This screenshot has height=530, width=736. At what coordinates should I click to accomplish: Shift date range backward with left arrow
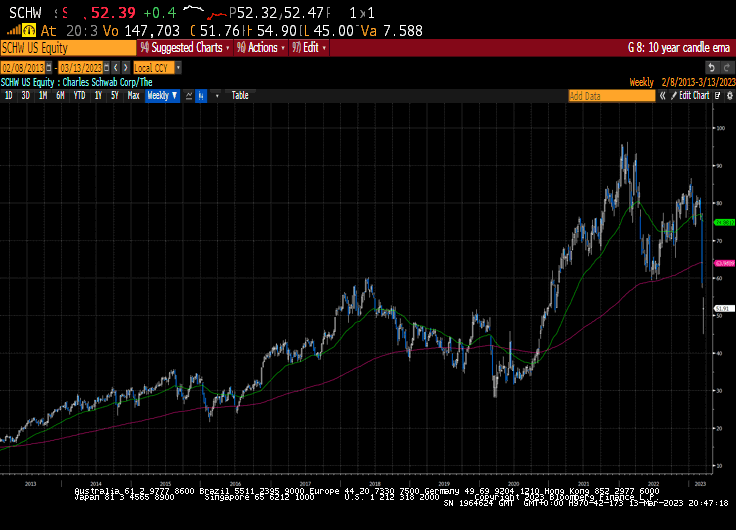pyautogui.click(x=116, y=68)
